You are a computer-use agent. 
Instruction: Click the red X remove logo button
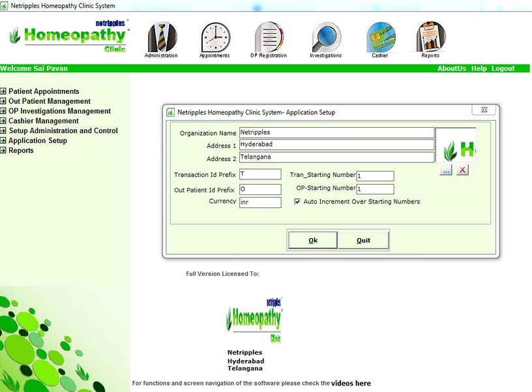pos(462,170)
